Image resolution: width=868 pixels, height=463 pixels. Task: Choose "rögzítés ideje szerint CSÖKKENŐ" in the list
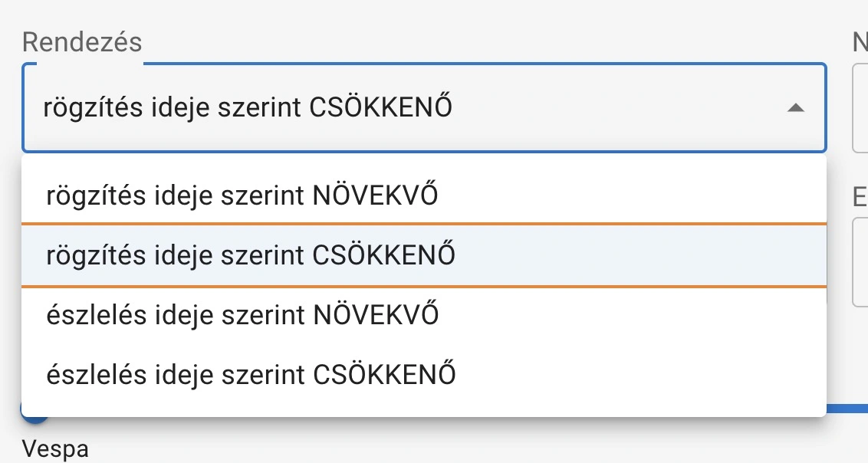pyautogui.click(x=251, y=255)
